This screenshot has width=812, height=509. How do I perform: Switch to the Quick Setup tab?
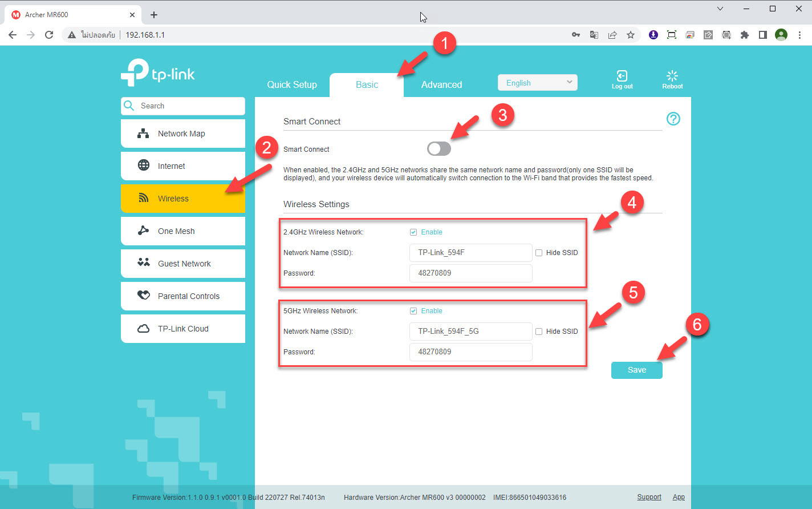(292, 84)
